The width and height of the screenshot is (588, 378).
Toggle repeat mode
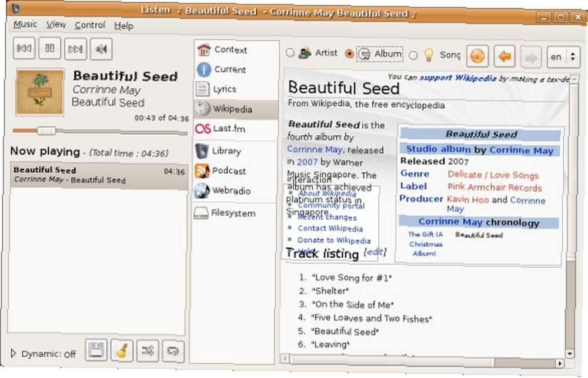(173, 352)
